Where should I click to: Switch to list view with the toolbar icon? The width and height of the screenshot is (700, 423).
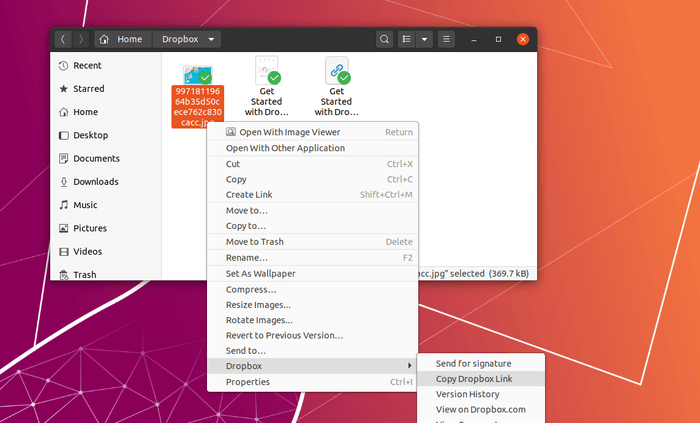tap(407, 39)
